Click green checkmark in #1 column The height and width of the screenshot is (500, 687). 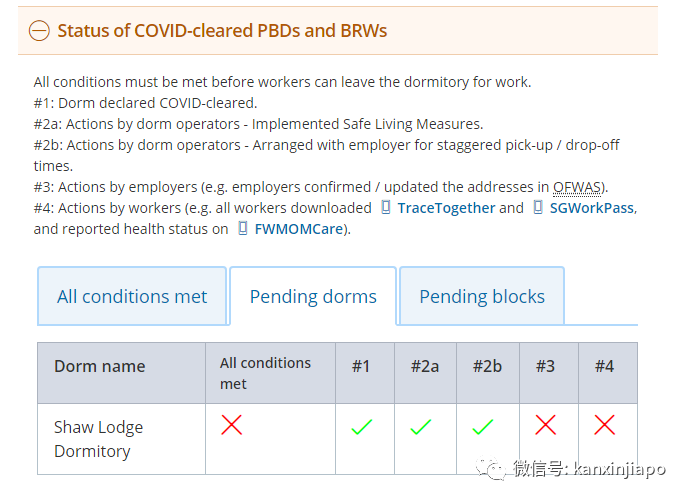361,427
